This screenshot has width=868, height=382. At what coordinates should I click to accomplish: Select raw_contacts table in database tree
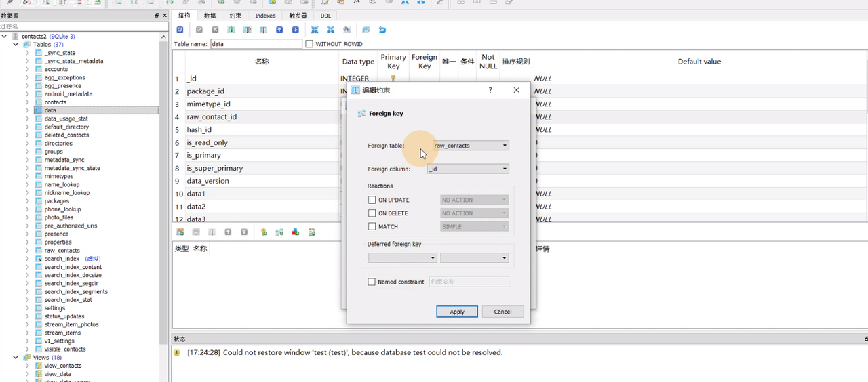[x=62, y=251]
